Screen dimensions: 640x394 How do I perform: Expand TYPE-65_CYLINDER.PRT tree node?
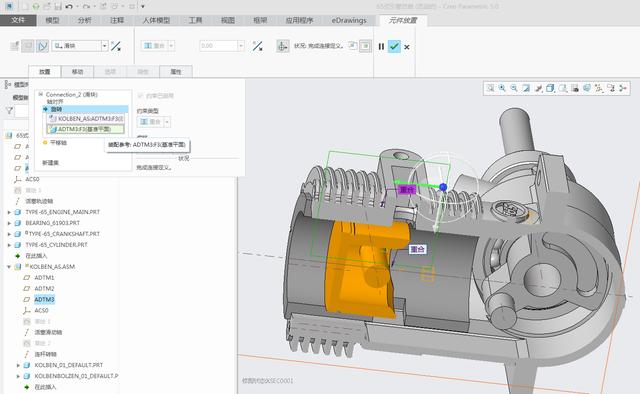[x=9, y=245]
